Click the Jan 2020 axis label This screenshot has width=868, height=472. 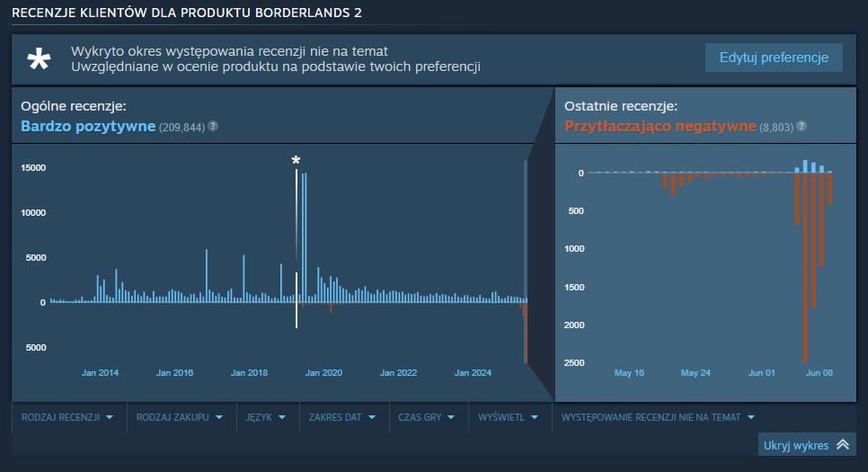[323, 373]
